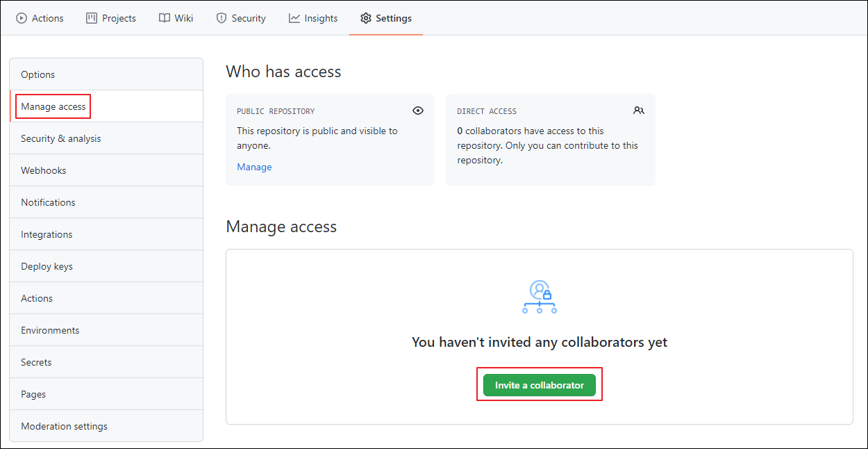Click the Actions play icon in top navigation
The image size is (868, 449).
click(22, 18)
